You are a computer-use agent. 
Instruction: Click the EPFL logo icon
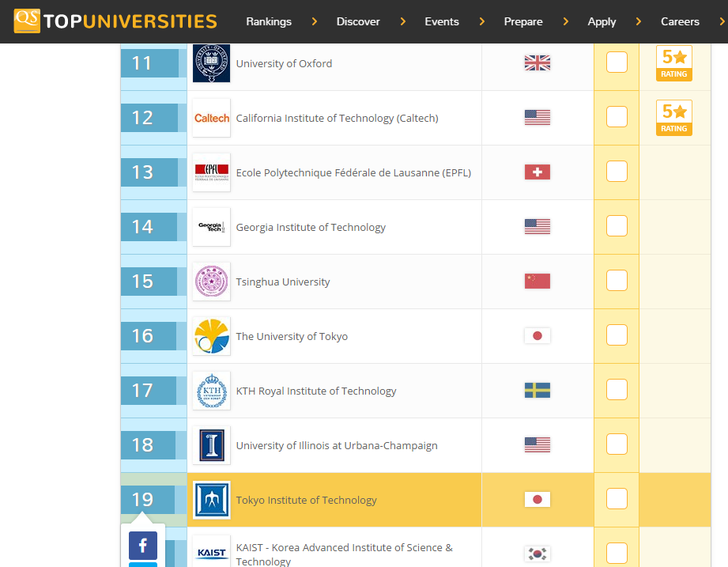211,172
